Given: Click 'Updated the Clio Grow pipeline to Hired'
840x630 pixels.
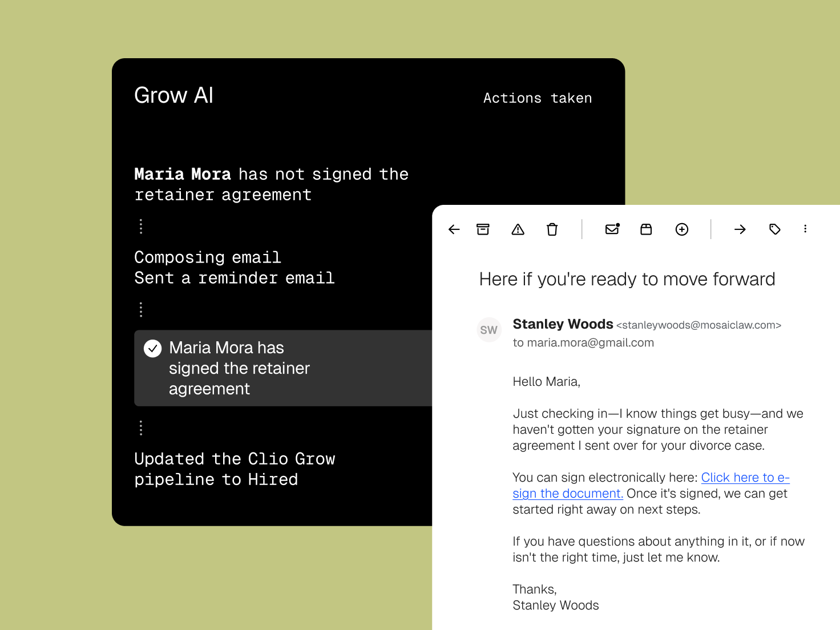Looking at the screenshot, I should (235, 469).
